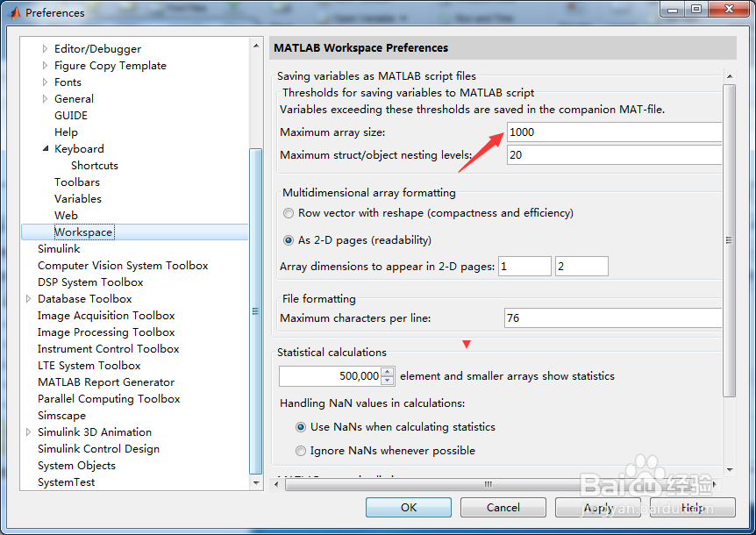Image resolution: width=756 pixels, height=535 pixels.
Task: Select Variables preferences
Action: coord(78,198)
